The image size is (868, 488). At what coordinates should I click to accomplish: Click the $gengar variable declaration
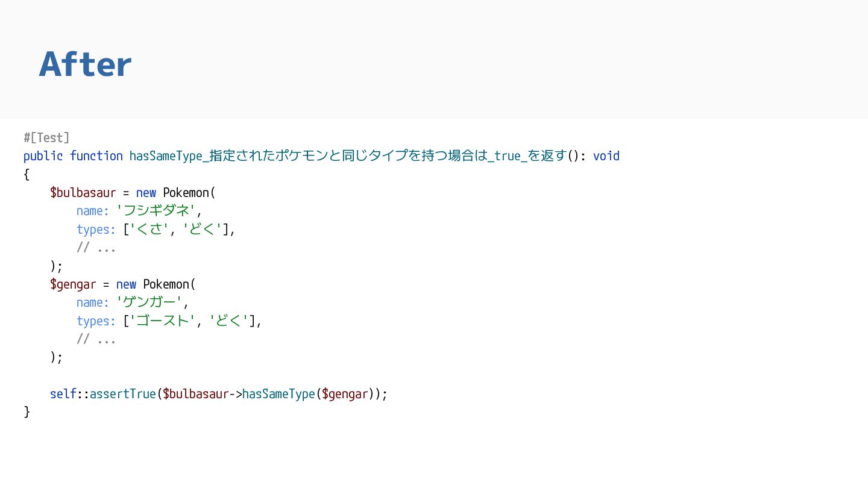73,284
